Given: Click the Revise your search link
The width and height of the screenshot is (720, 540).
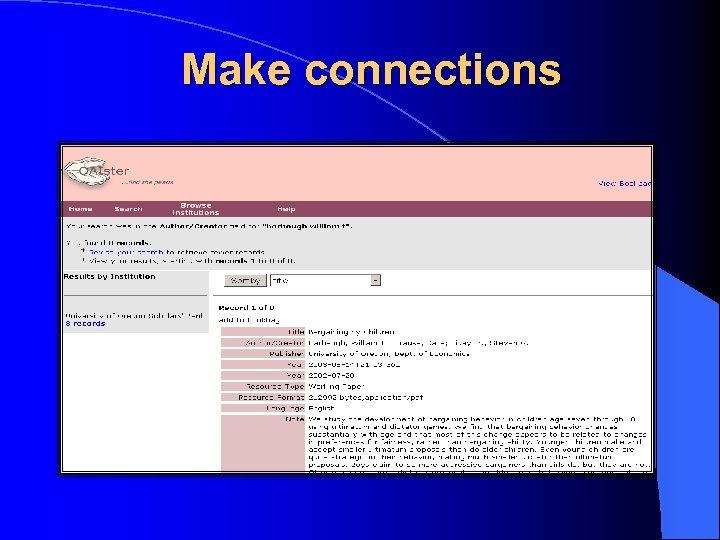Looking at the screenshot, I should [126, 252].
